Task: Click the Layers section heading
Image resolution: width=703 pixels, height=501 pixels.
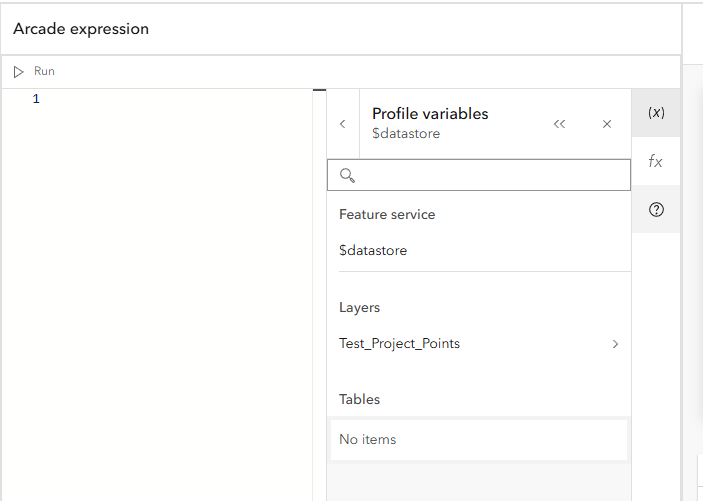Action: pos(360,308)
